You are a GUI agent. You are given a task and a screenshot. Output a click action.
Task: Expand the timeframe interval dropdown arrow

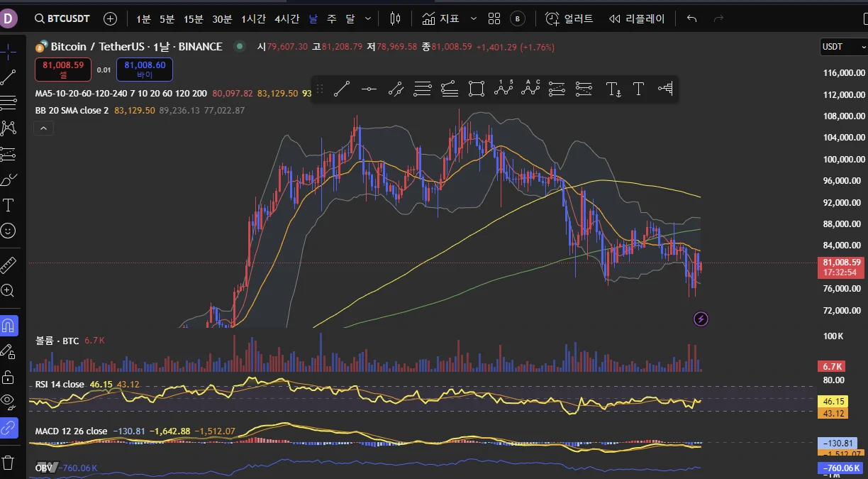point(367,18)
